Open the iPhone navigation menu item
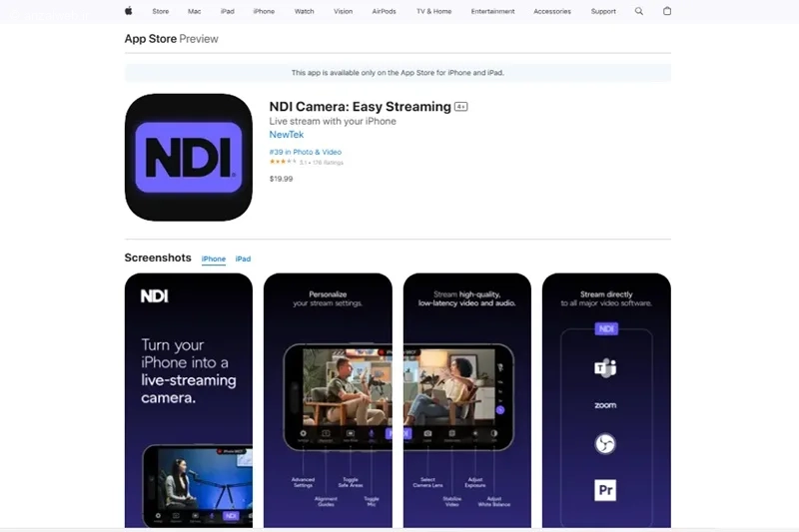The width and height of the screenshot is (799, 532). click(x=264, y=11)
